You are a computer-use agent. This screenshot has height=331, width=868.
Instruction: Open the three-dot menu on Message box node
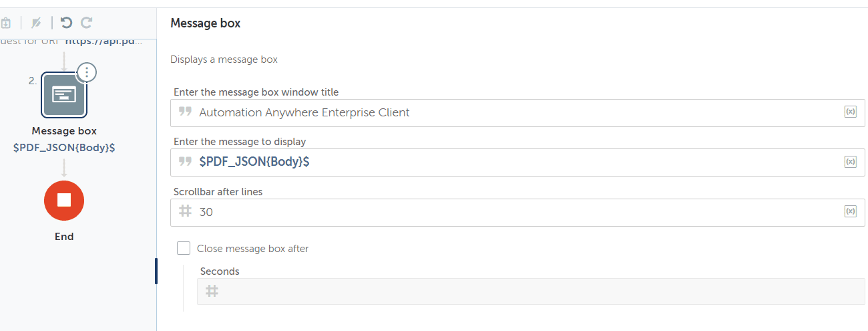(x=87, y=72)
